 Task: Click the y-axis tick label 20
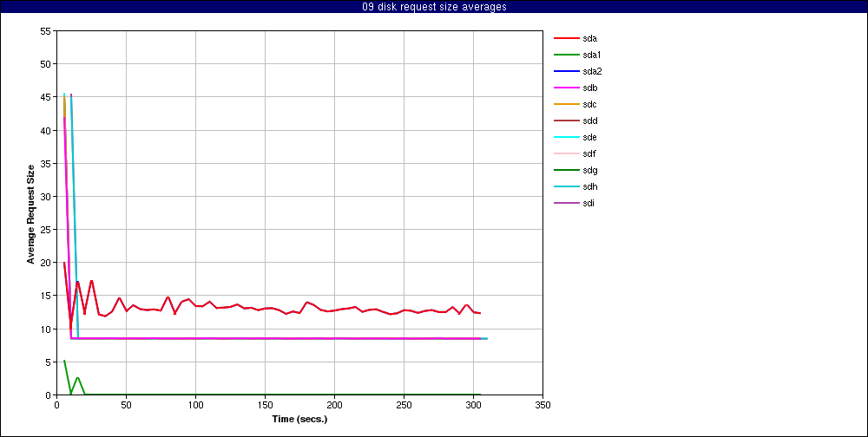46,263
